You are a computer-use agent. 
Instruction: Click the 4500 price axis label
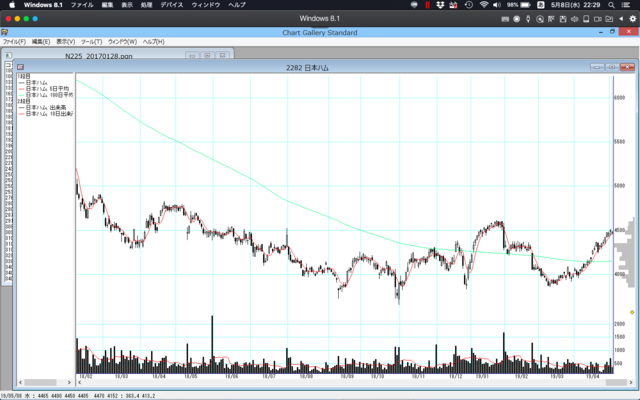point(620,230)
